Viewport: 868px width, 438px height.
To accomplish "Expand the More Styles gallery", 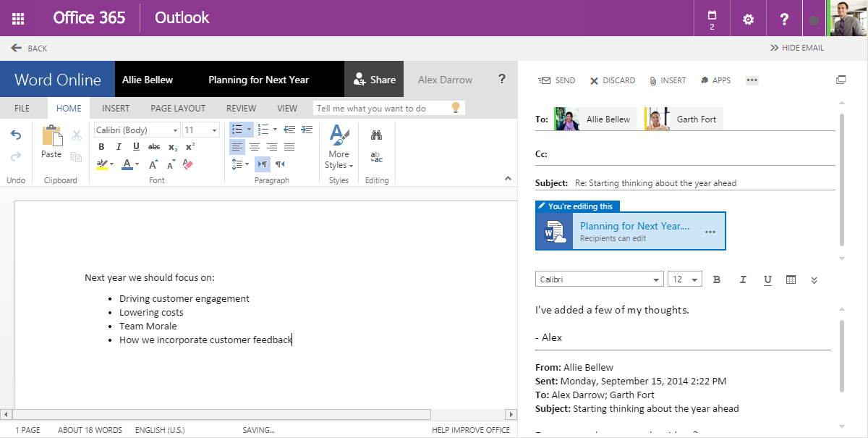I will pyautogui.click(x=338, y=149).
